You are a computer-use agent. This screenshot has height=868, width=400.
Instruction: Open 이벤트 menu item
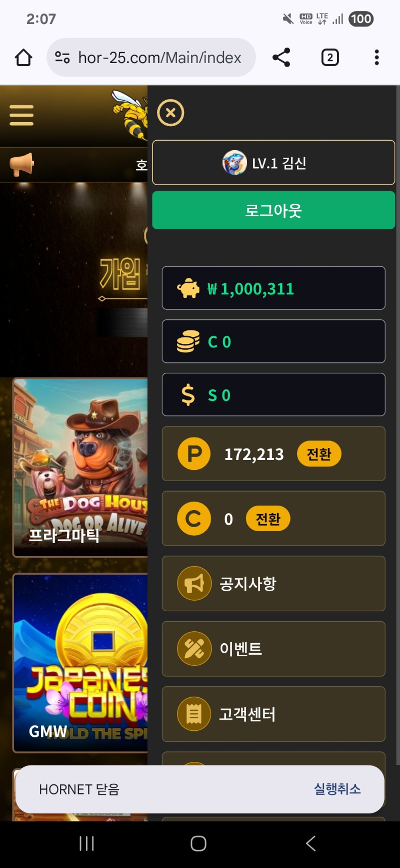point(273,649)
